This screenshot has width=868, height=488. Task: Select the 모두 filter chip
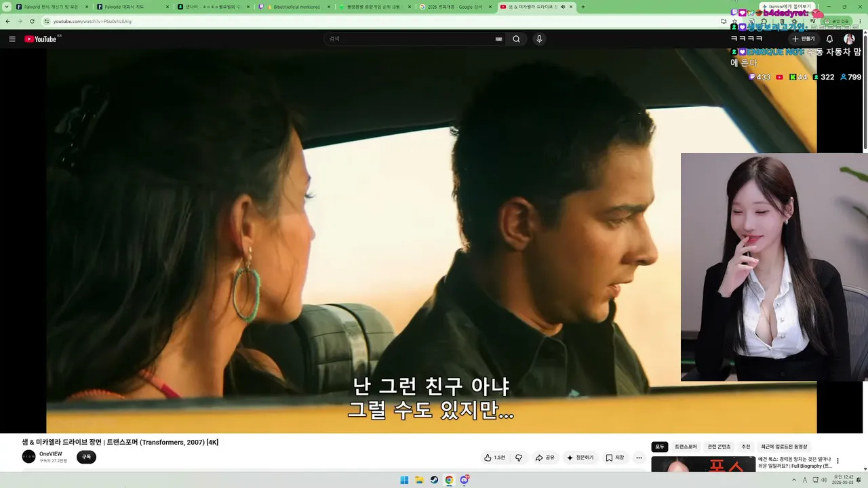pos(660,447)
